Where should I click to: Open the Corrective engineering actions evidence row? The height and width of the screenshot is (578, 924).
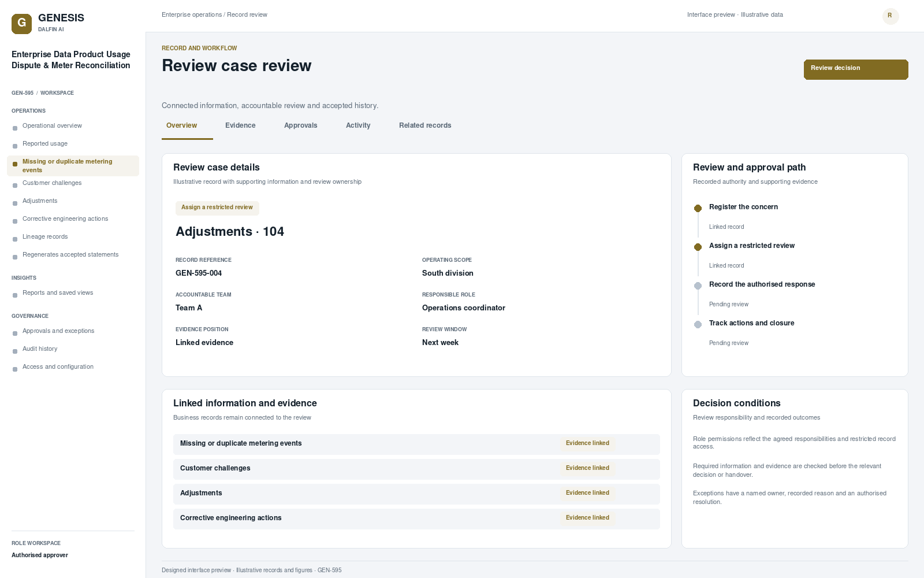pyautogui.click(x=416, y=519)
